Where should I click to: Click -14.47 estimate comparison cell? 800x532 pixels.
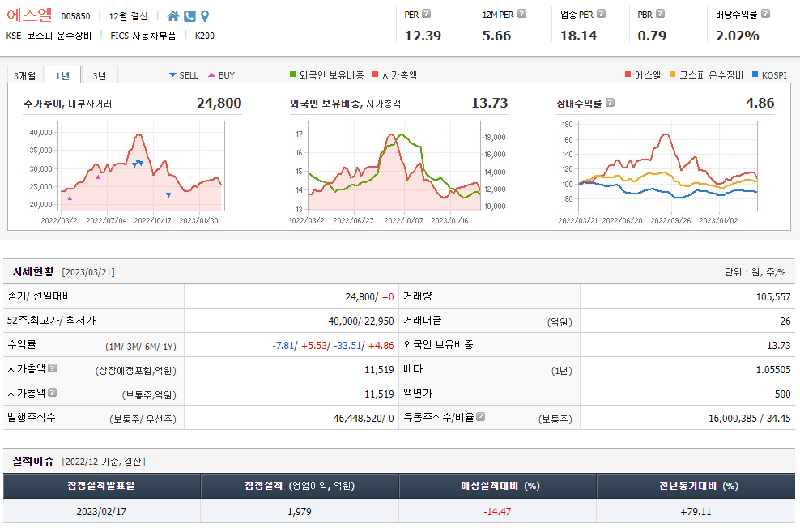(x=497, y=511)
